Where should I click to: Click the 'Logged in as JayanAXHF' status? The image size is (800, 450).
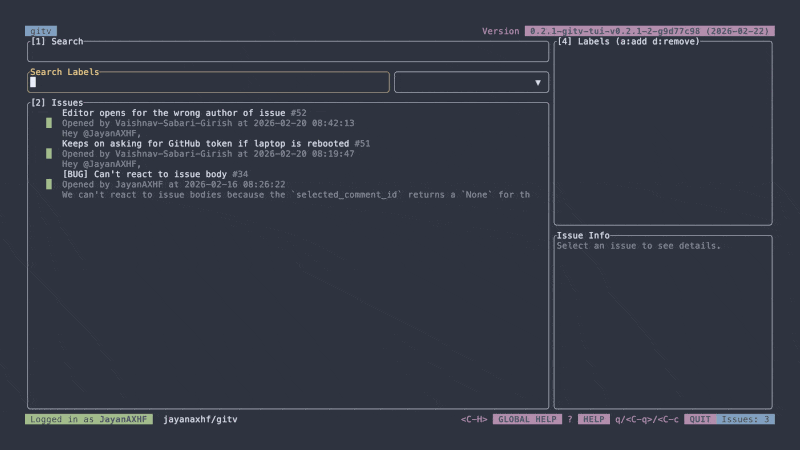point(89,419)
